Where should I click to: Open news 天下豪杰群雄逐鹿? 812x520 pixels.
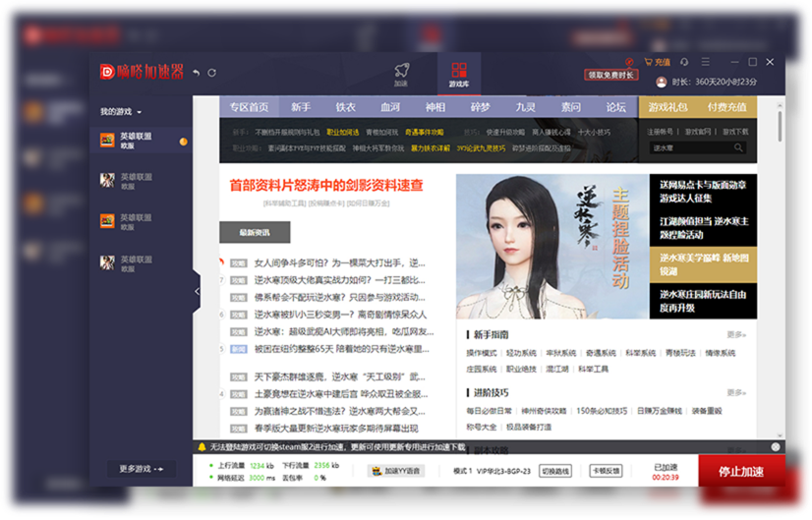[x=340, y=377]
